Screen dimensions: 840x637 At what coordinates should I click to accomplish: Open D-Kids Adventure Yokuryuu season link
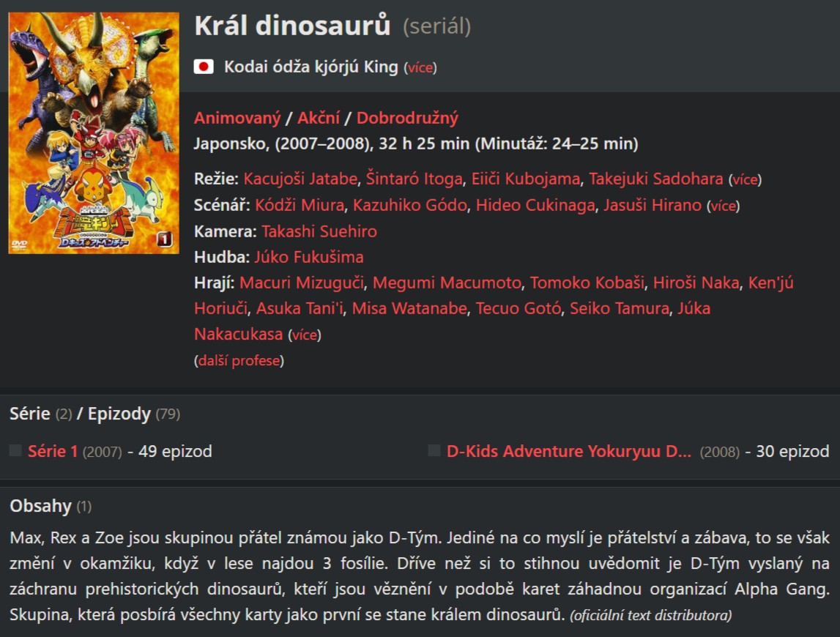(x=568, y=451)
